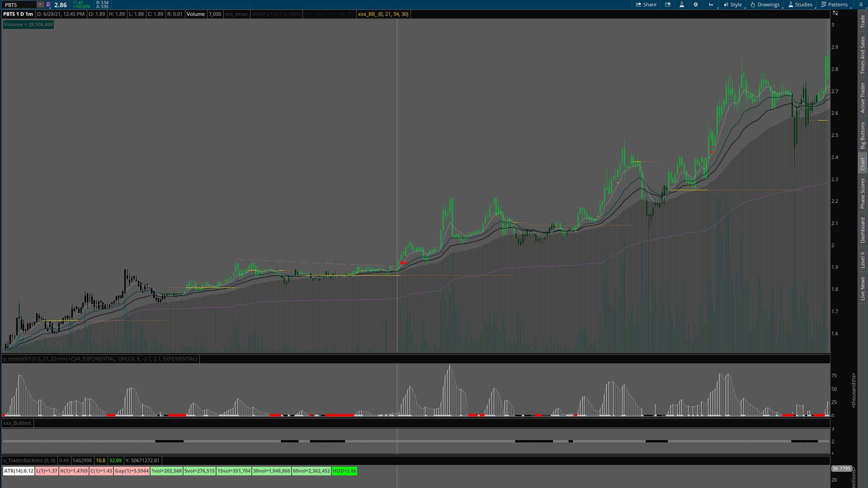The height and width of the screenshot is (488, 868).
Task: Open the Patterns menu
Action: (x=835, y=5)
